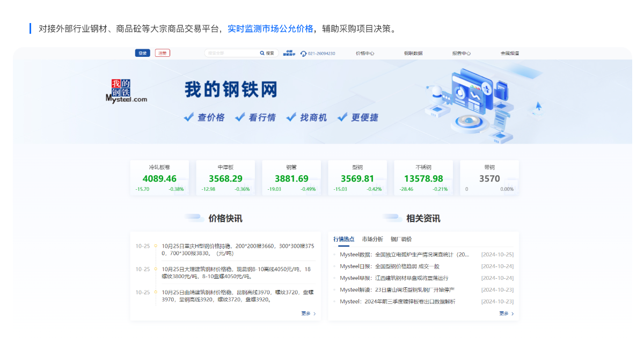644x350 pixels.
Task: Click the magnifier search icon
Action: 262,53
